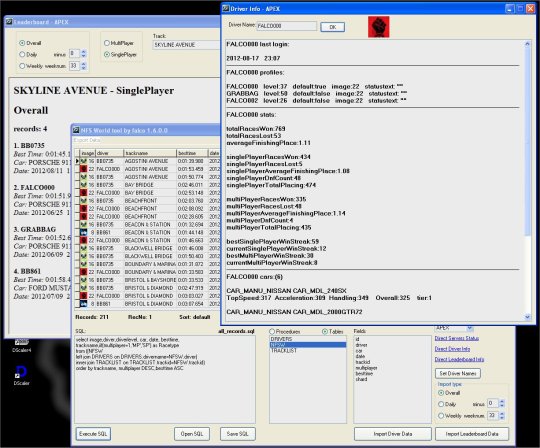Click avatar in FALCO000 AGOSTINI AVENUE row
The height and width of the screenshot is (448, 540).
click(x=83, y=169)
